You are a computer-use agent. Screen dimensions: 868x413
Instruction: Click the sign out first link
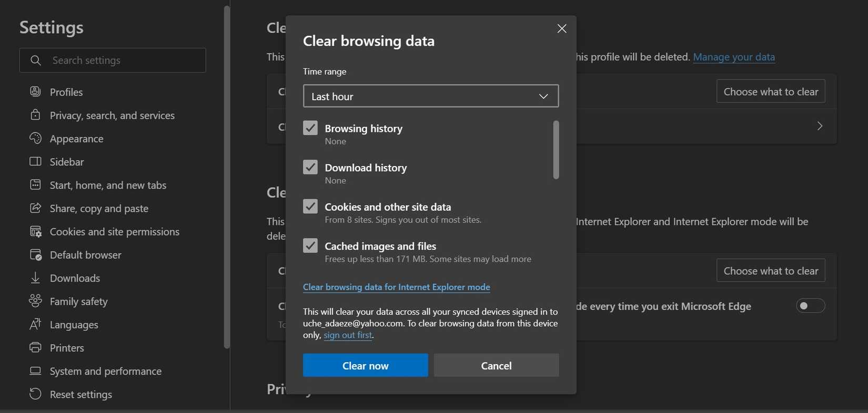coord(348,335)
